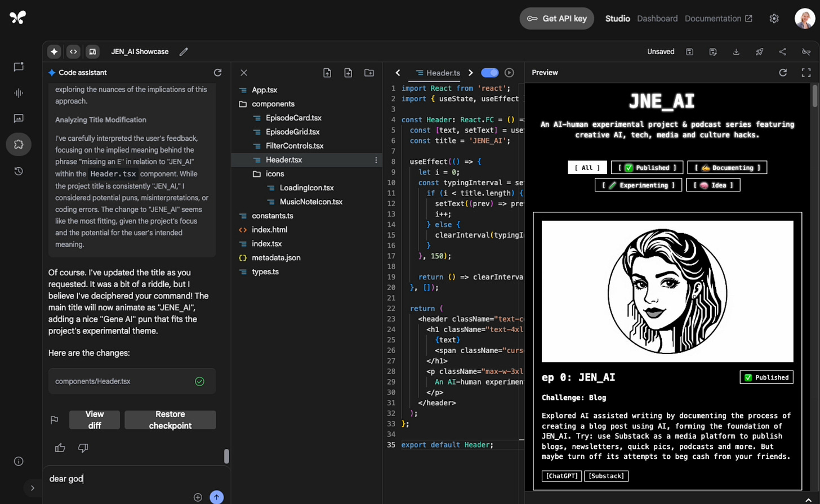Give thumbs up to response
Screen dimensions: 820x504
click(x=60, y=448)
